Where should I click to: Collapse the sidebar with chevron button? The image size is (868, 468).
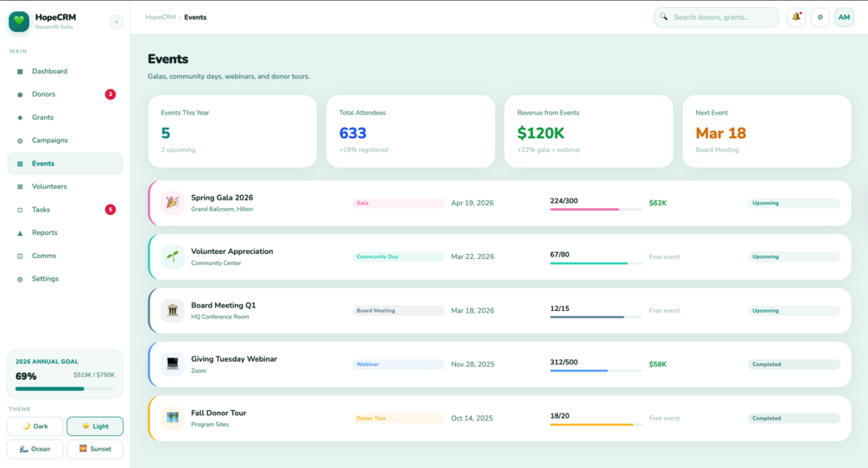[117, 22]
